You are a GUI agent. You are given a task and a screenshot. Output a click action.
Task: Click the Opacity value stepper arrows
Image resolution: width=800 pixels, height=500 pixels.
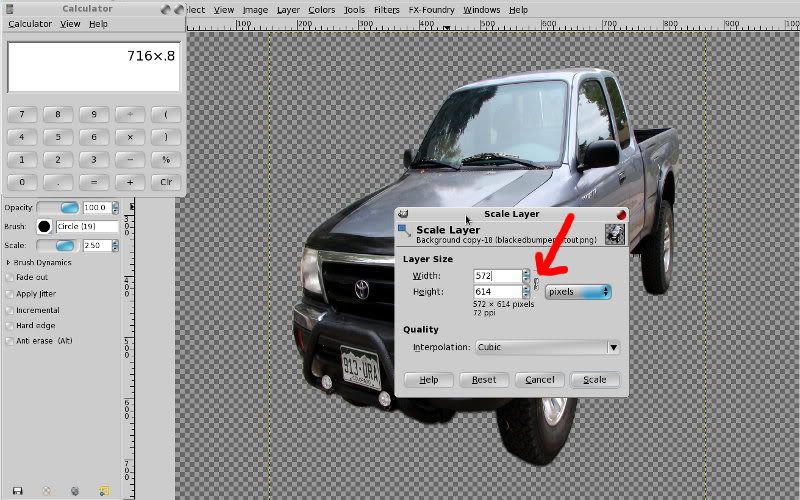coord(115,208)
